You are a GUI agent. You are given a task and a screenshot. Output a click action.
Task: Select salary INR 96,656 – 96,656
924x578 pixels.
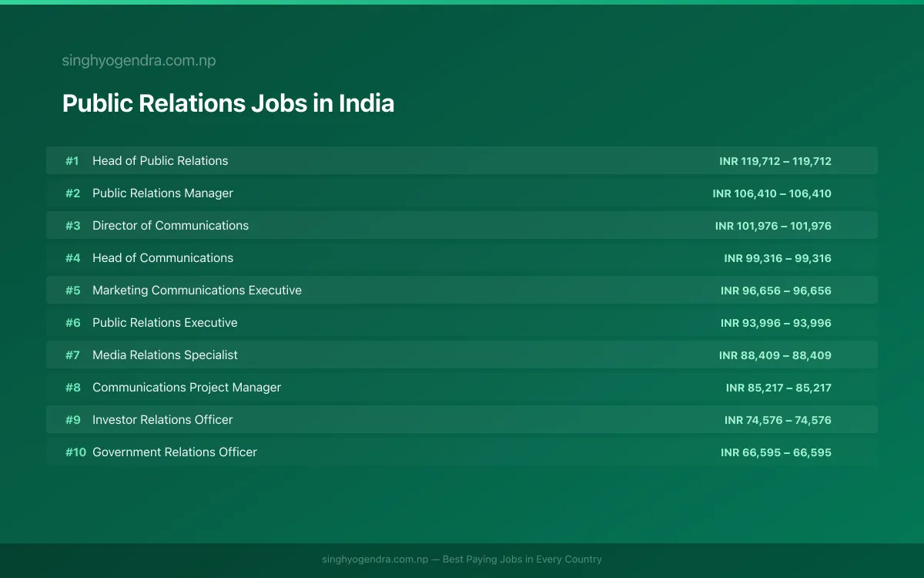[x=776, y=291]
